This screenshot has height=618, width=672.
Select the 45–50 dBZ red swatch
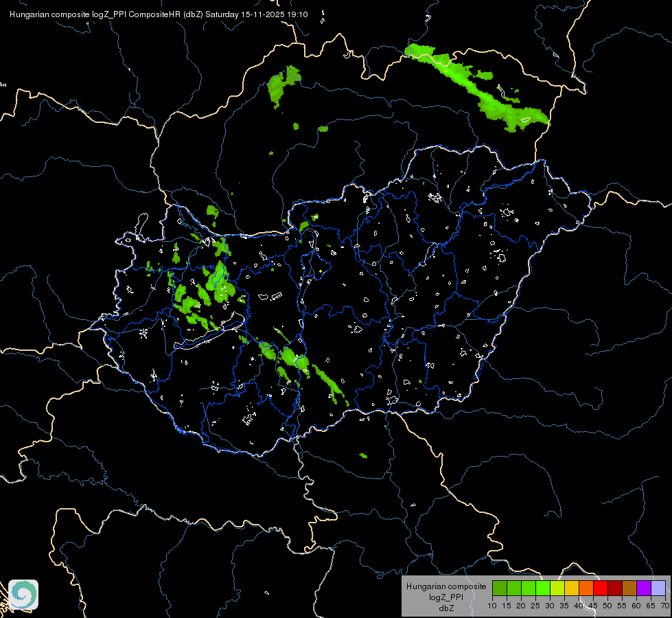point(601,588)
